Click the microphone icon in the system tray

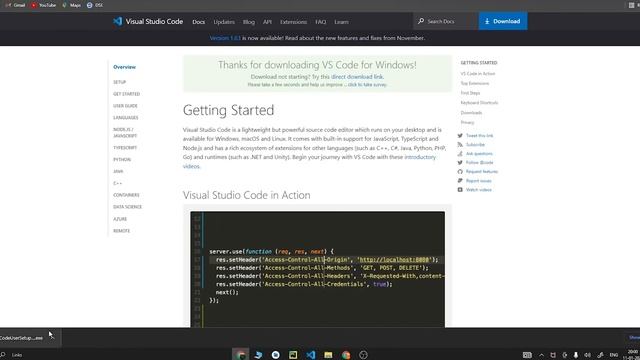pos(576,355)
